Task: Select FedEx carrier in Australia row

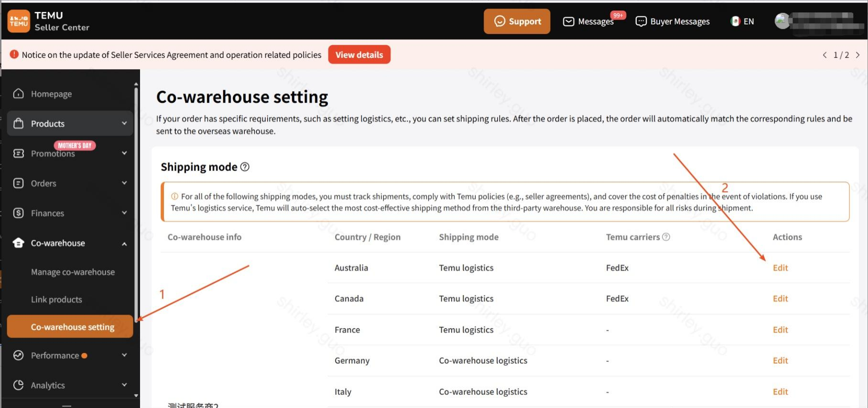Action: pyautogui.click(x=617, y=268)
